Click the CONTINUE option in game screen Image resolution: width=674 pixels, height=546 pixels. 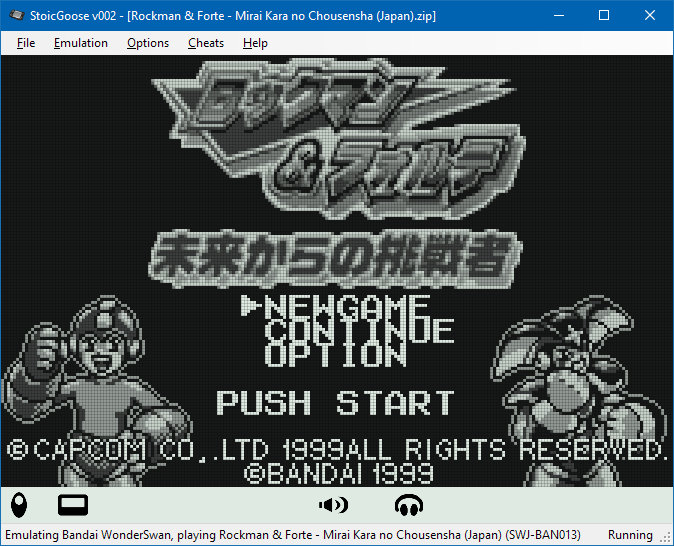coord(359,331)
